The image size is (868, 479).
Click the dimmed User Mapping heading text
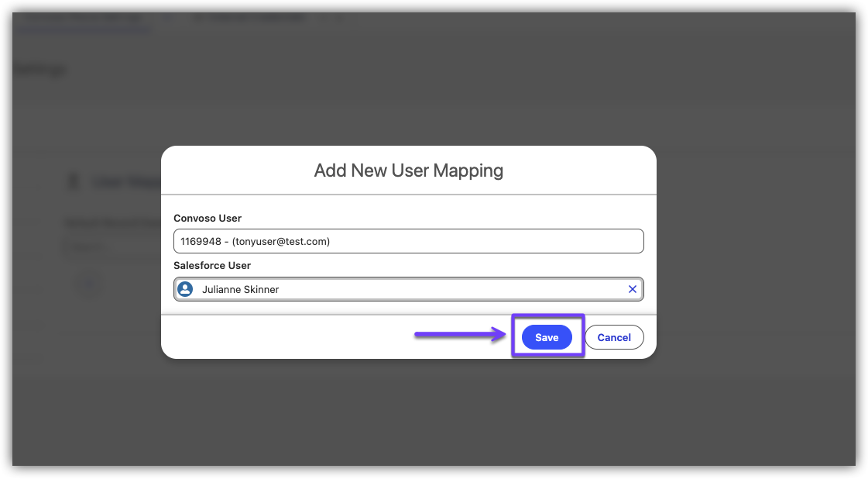(x=125, y=182)
